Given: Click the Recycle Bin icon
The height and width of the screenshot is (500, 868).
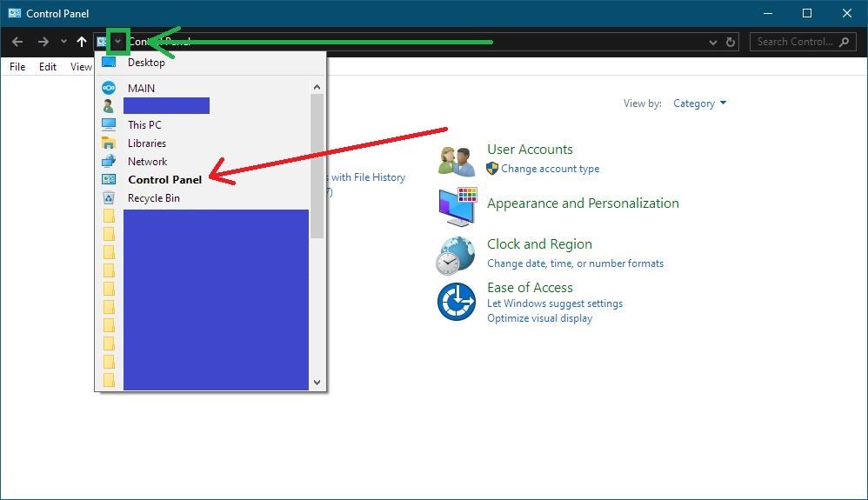Looking at the screenshot, I should (109, 197).
